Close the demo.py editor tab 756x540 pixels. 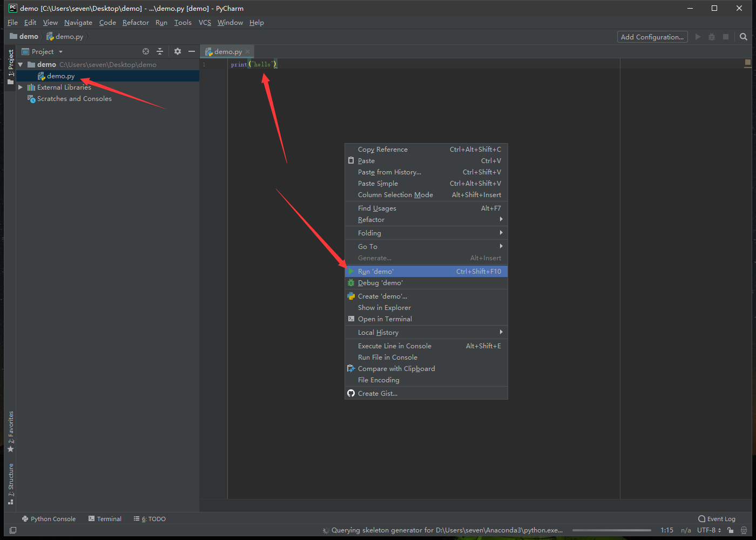pyautogui.click(x=248, y=52)
